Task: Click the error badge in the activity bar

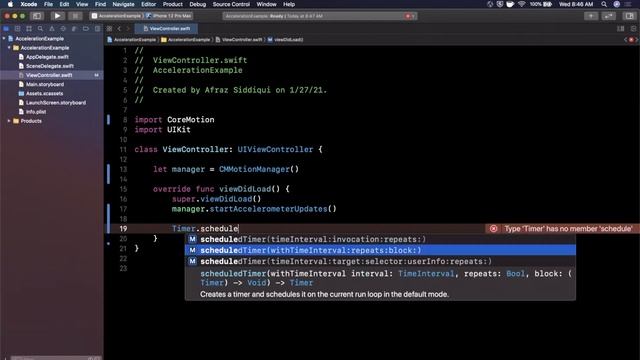Action: pos(409,16)
